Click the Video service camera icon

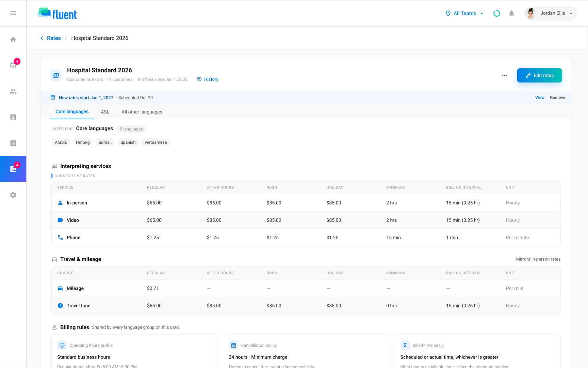[x=60, y=220]
